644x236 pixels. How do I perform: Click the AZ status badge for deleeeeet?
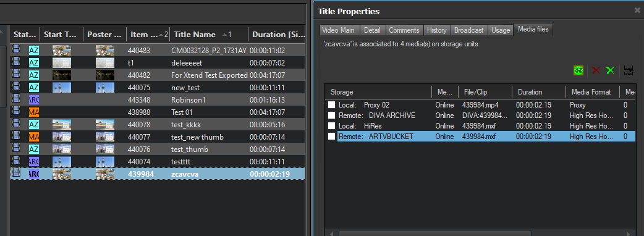pos(33,63)
